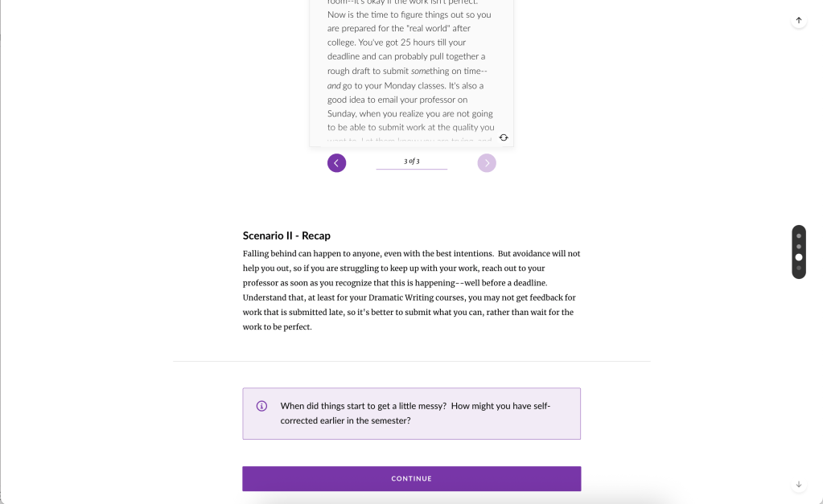
Task: Select the second gray navigation dot
Action: coord(799,245)
